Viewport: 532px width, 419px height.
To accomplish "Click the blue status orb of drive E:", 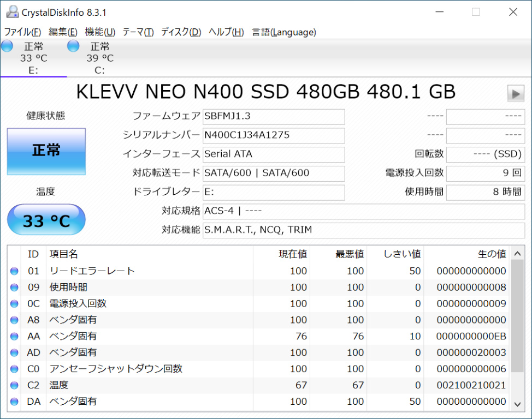I will pos(7,46).
